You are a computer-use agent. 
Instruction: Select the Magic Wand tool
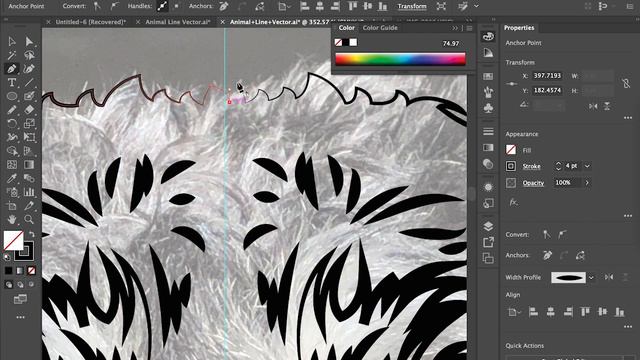pos(12,55)
